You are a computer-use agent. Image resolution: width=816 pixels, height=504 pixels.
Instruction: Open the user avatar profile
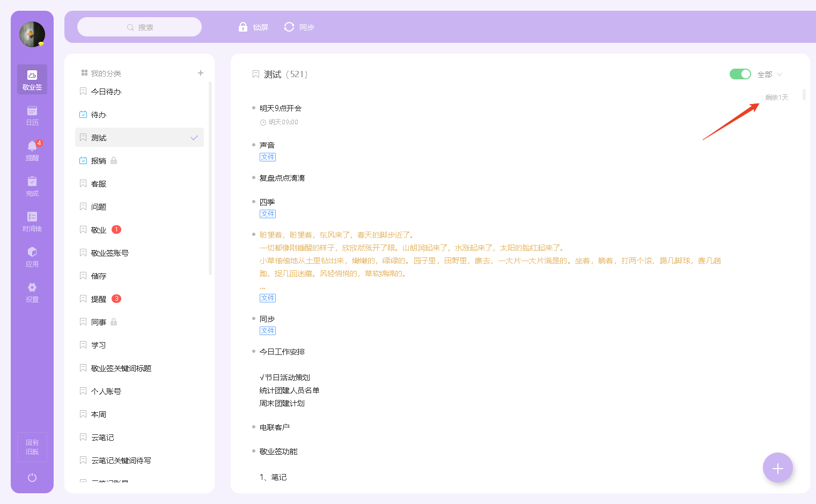32,34
